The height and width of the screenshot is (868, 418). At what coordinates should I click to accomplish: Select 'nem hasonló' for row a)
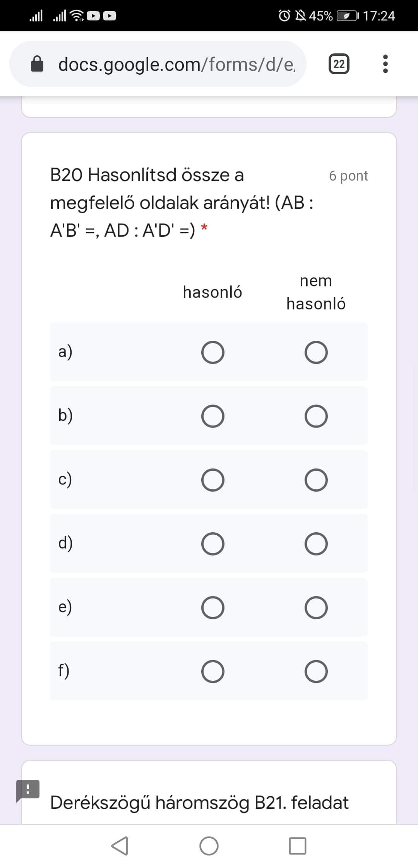[x=316, y=352]
